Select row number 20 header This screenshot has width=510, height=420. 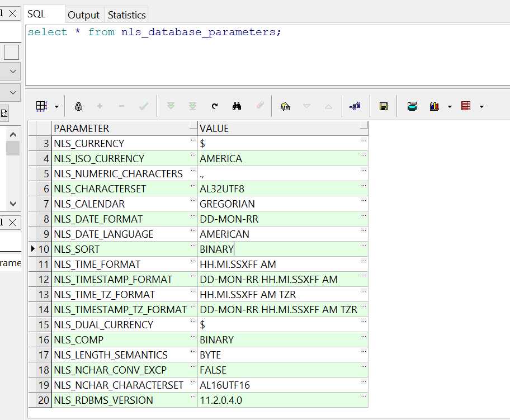click(44, 400)
